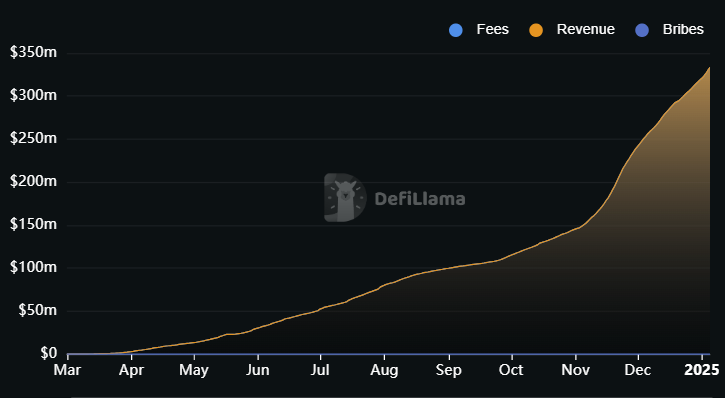This screenshot has height=398, width=725.
Task: Select the Jun tick on x-axis
Action: click(258, 370)
